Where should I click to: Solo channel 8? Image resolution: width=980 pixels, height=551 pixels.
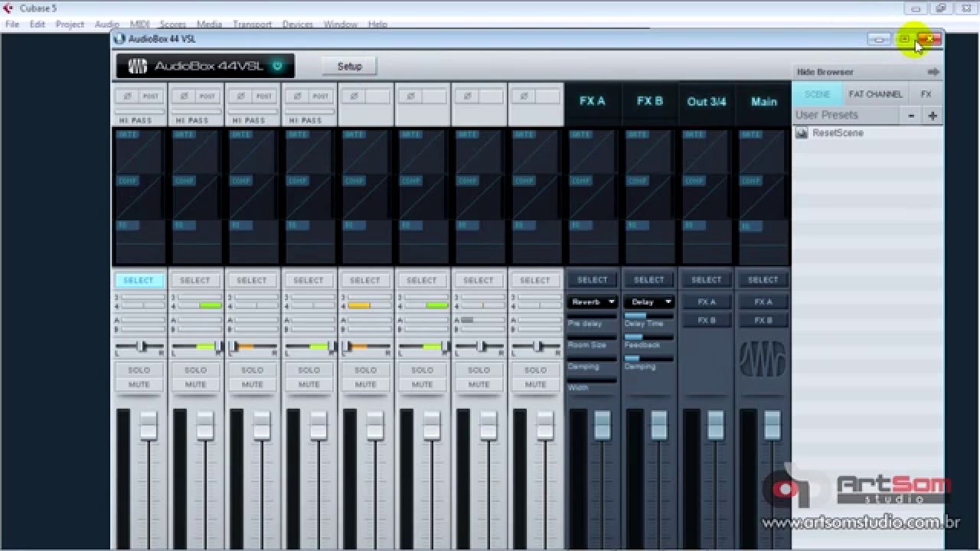pos(535,370)
